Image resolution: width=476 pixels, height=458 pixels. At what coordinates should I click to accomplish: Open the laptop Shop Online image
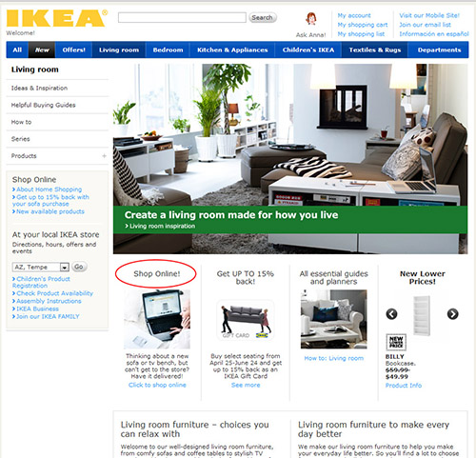click(157, 319)
